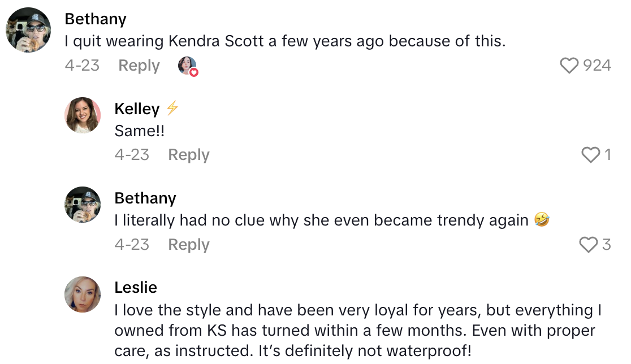Click Leslie's comment text about KS

(357, 331)
